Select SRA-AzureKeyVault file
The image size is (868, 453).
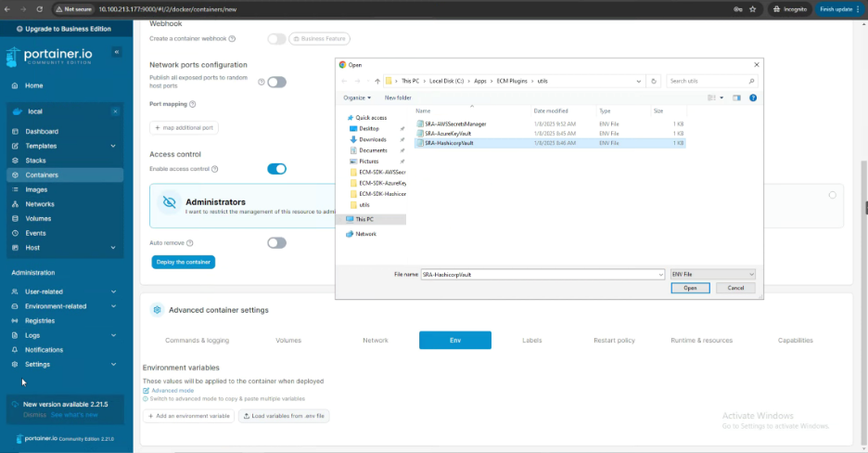448,134
